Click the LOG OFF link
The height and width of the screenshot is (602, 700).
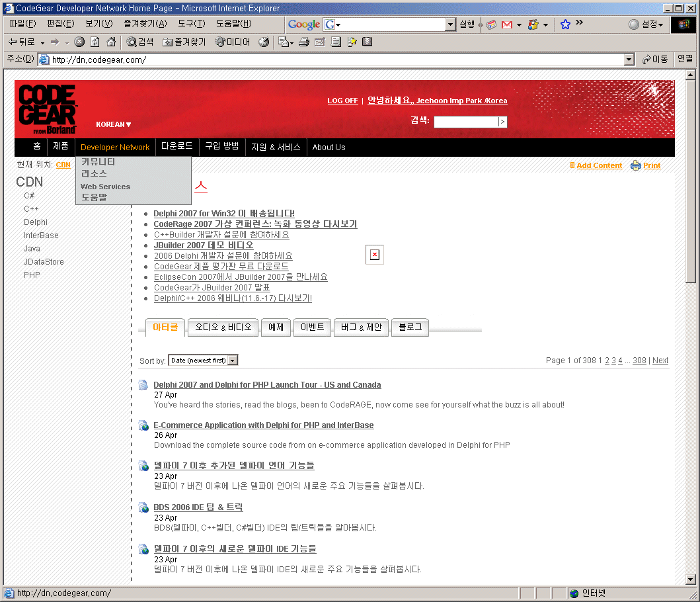click(342, 101)
